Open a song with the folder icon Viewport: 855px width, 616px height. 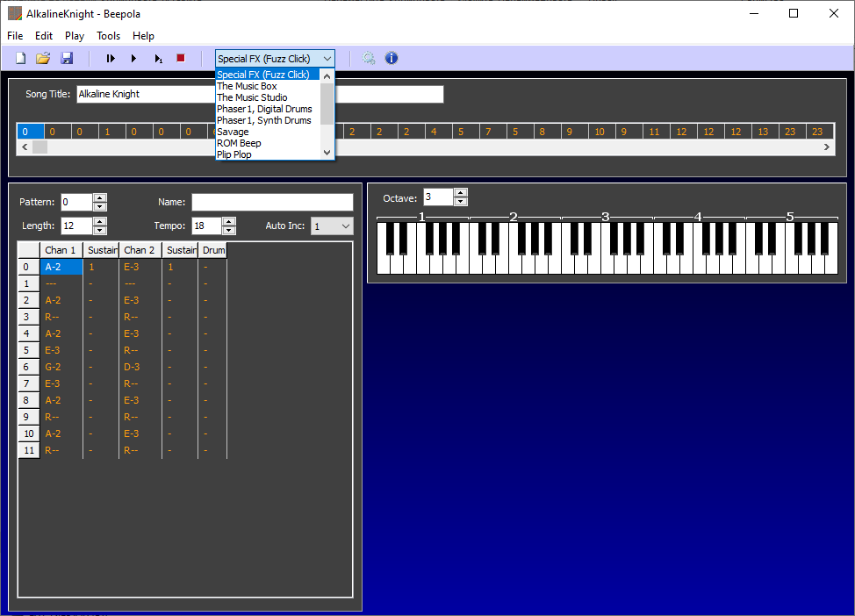[x=43, y=58]
